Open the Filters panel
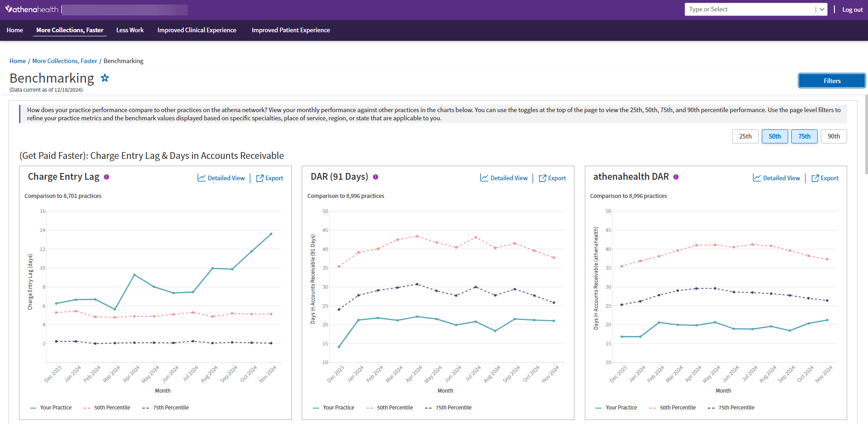This screenshot has width=868, height=424. (x=832, y=80)
